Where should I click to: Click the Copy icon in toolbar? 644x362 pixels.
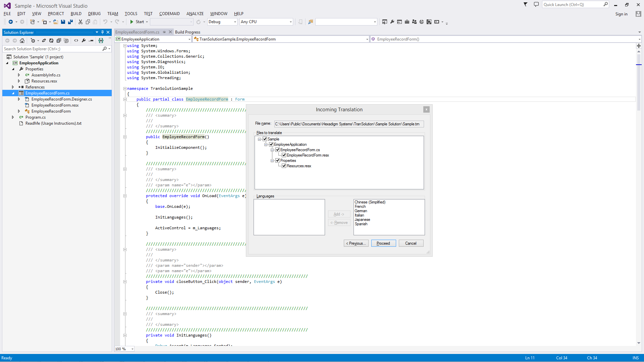tap(88, 22)
